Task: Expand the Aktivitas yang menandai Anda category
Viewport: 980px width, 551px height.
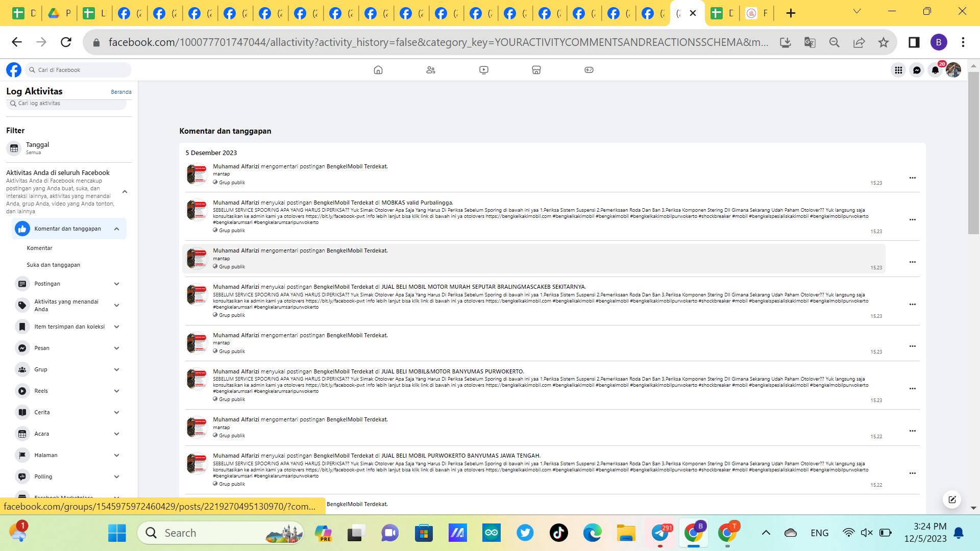Action: point(117,305)
